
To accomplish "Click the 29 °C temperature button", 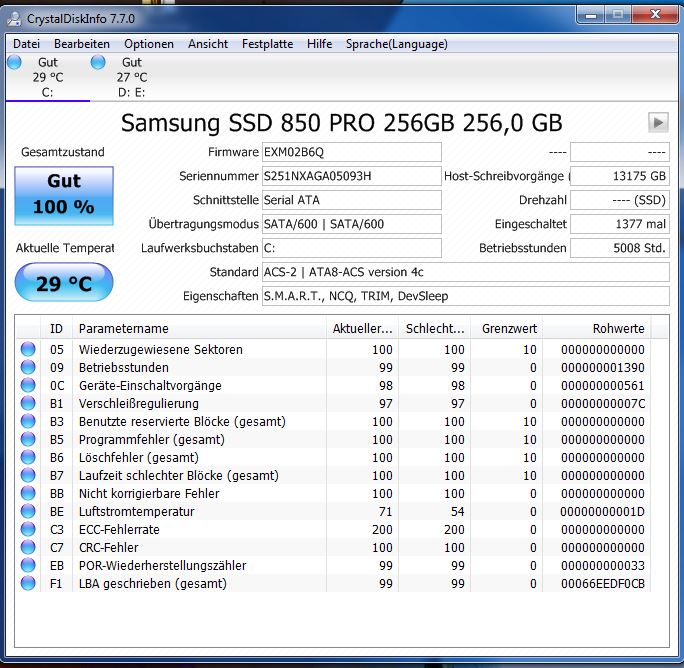I will pyautogui.click(x=64, y=282).
